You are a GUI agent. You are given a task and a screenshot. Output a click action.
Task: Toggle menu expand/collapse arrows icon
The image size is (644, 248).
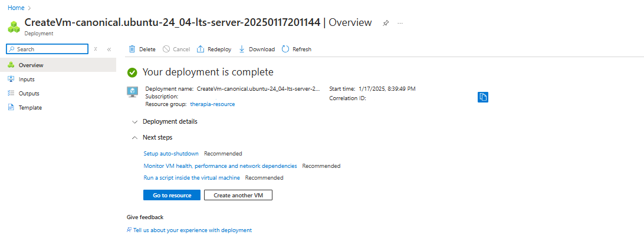point(96,49)
